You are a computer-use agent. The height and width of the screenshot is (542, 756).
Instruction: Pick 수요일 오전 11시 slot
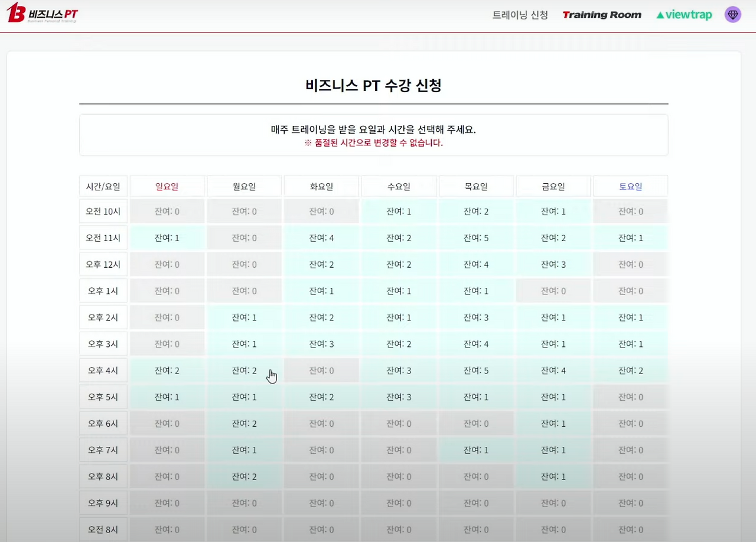pos(399,238)
